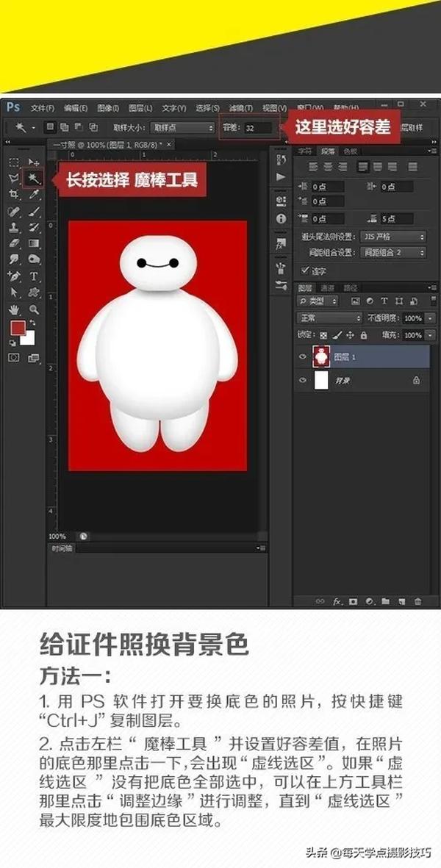
Task: Enable new selection mode in options bar
Action: pyautogui.click(x=51, y=126)
